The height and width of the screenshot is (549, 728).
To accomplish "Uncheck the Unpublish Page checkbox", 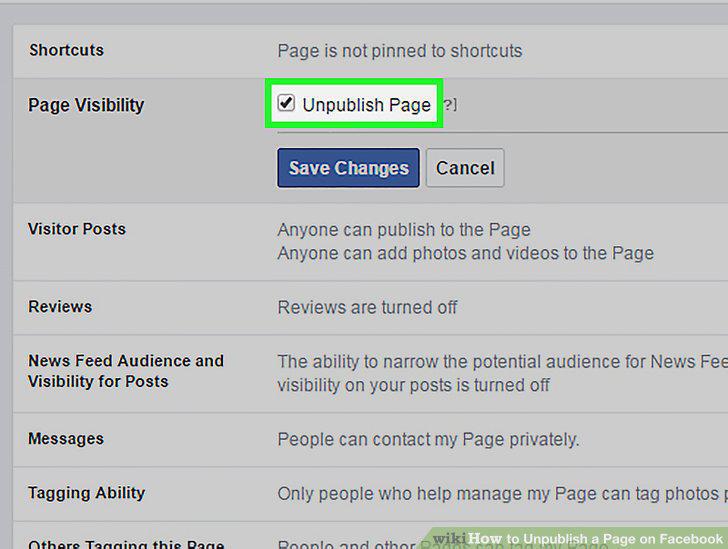I will (286, 103).
